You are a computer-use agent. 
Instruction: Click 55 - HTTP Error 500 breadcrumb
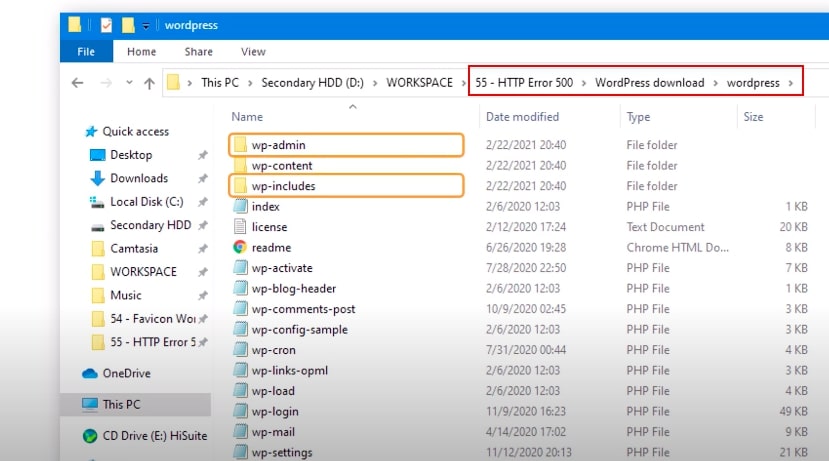(524, 83)
